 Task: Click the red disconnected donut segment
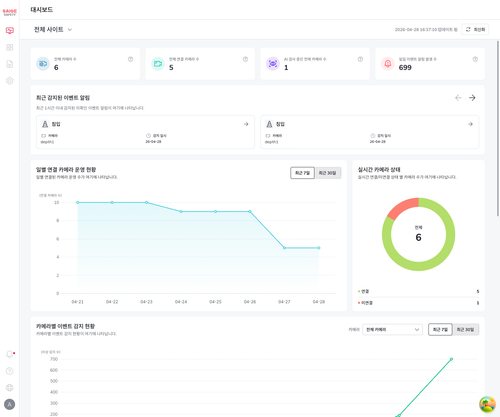403,207
